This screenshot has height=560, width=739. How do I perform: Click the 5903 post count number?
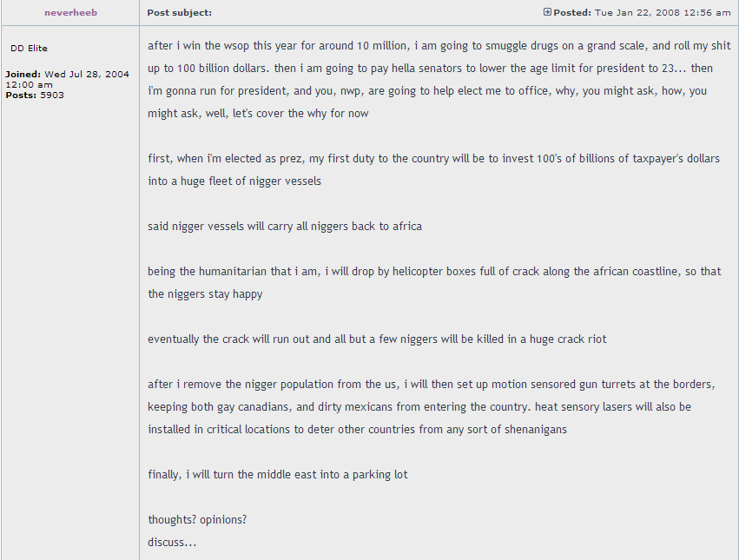[52, 96]
